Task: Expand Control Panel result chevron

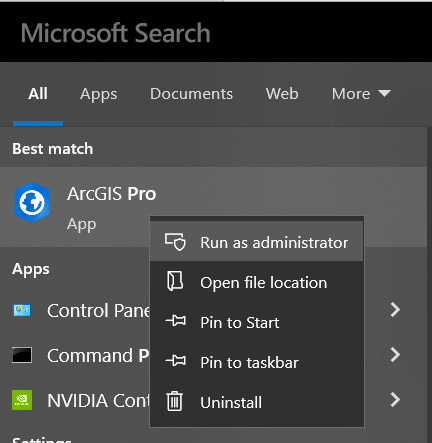Action: coord(395,310)
